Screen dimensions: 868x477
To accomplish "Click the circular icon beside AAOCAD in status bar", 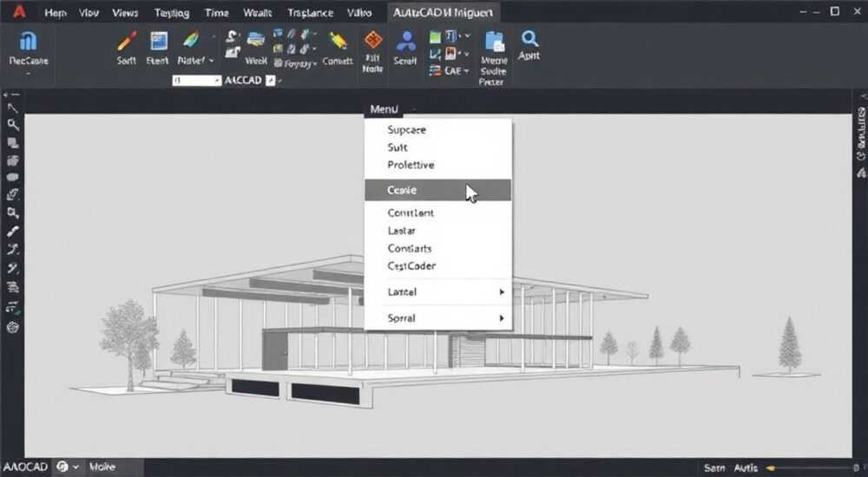I will click(x=62, y=467).
